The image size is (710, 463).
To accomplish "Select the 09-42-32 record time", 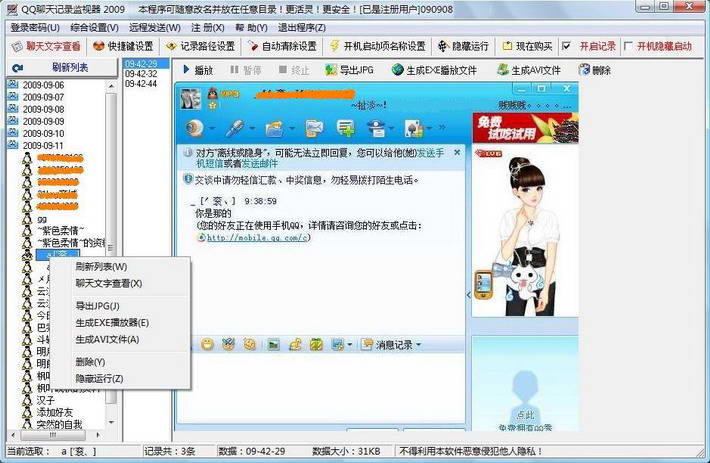I will [x=141, y=73].
